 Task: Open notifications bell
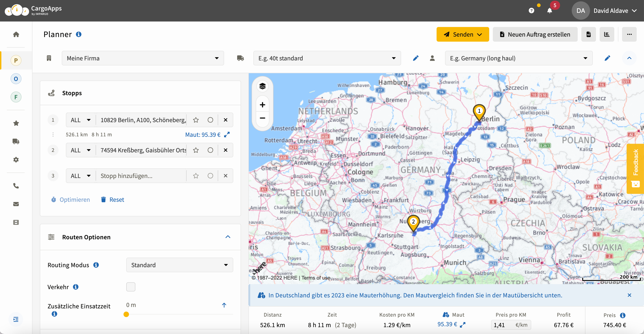click(x=549, y=11)
